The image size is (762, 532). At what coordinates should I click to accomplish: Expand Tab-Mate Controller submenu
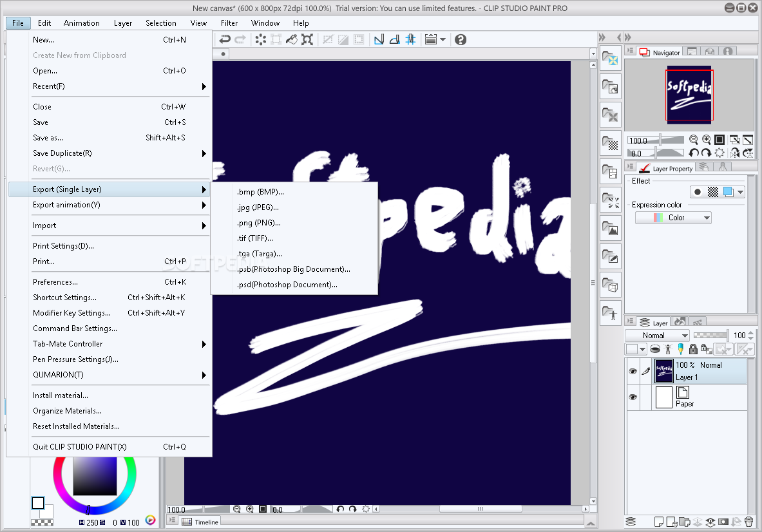110,344
